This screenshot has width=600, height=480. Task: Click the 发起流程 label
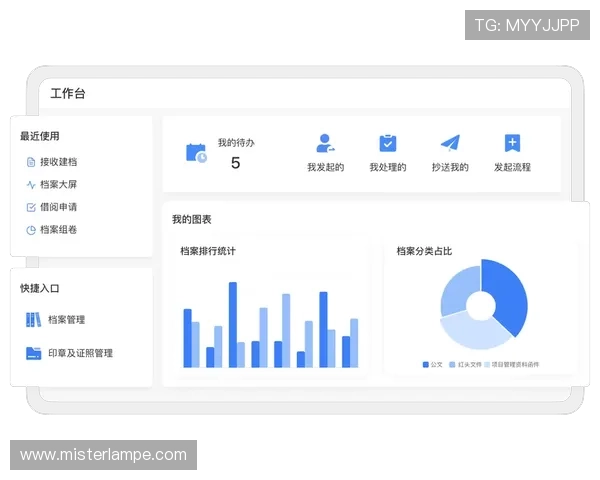pyautogui.click(x=512, y=167)
